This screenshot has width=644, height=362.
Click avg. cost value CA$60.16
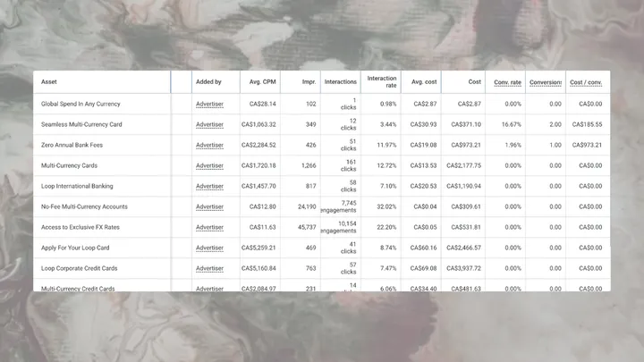coord(423,248)
